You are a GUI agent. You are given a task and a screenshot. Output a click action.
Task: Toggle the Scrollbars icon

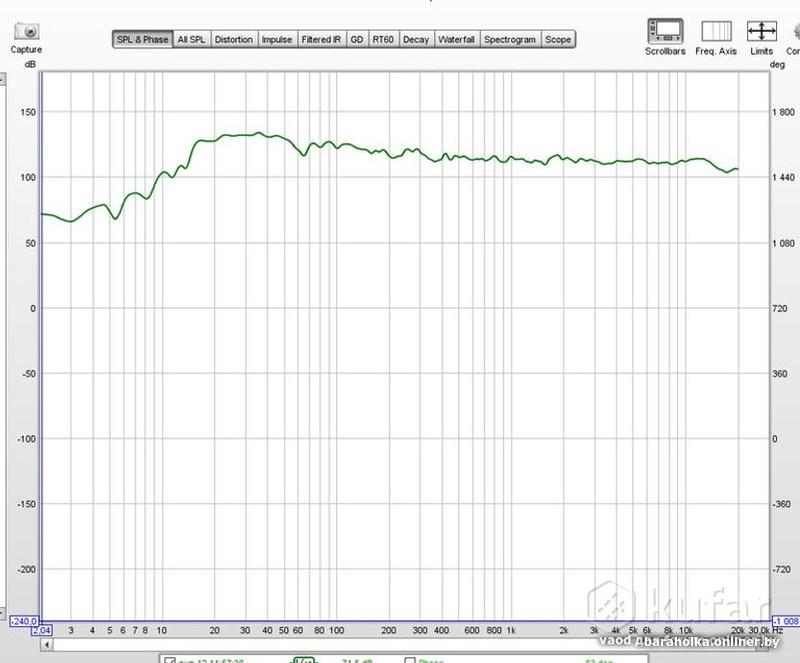pyautogui.click(x=665, y=32)
